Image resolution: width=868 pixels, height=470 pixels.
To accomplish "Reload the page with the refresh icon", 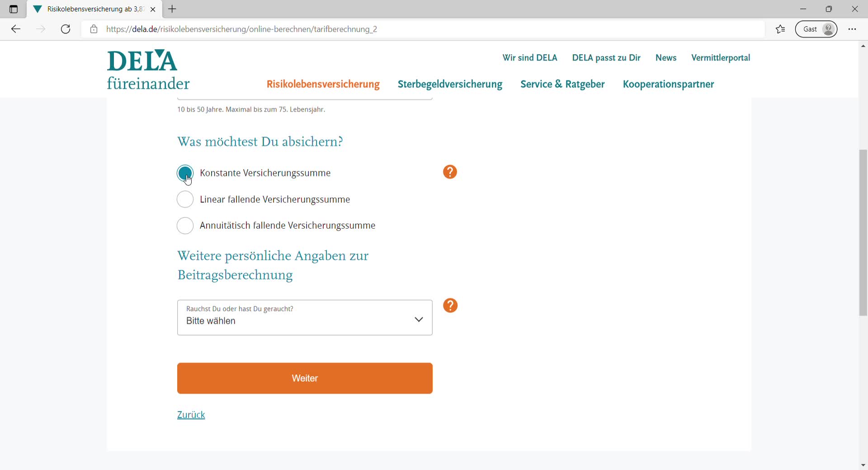I will 66,29.
